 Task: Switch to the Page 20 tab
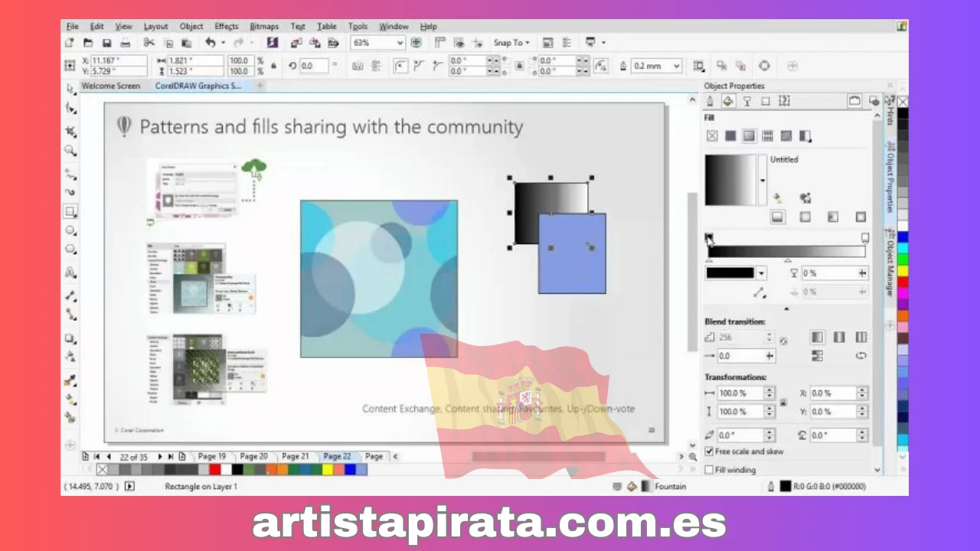click(x=253, y=456)
